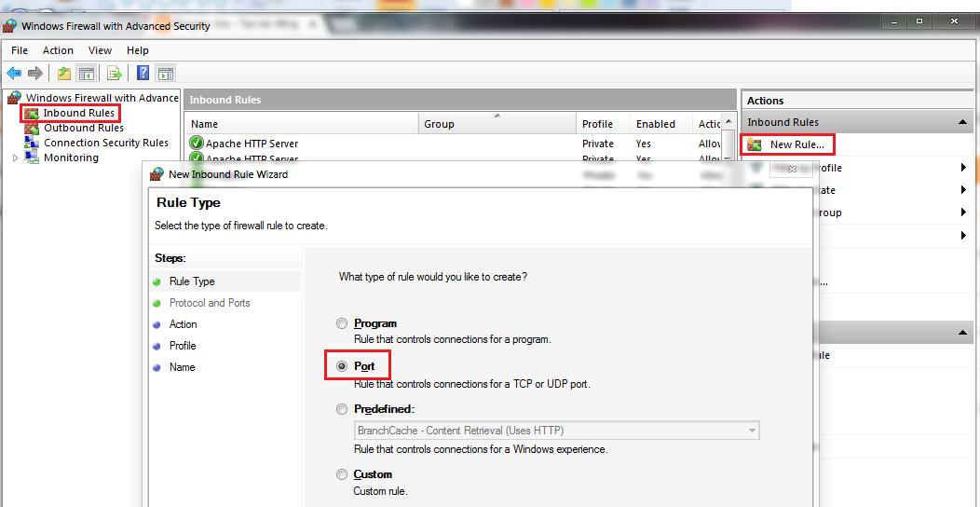Click blue bullet beside Name step

coord(157,367)
